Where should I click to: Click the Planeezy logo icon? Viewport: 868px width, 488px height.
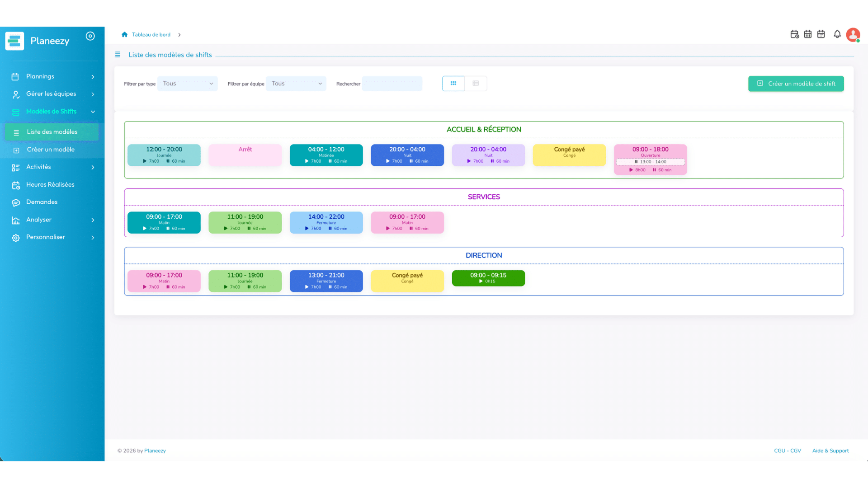tap(14, 41)
